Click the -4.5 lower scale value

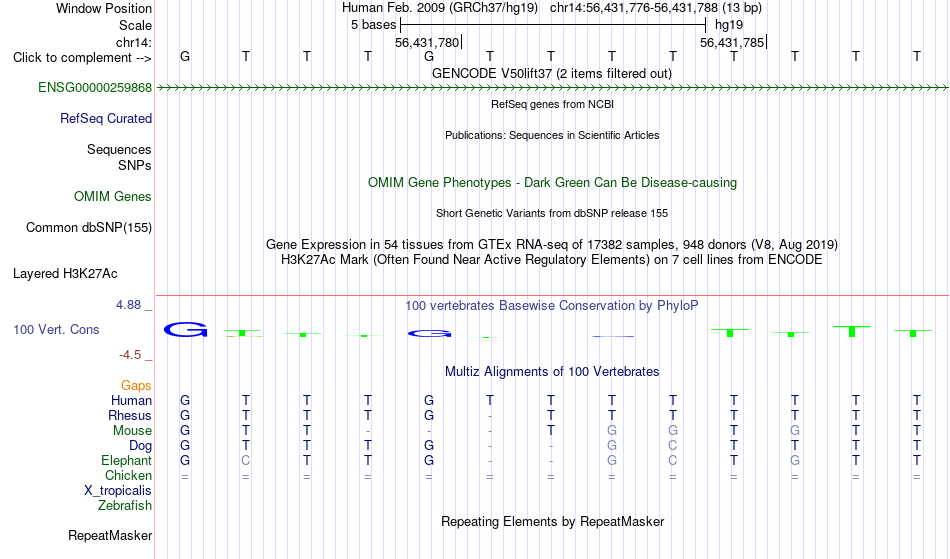coord(130,354)
